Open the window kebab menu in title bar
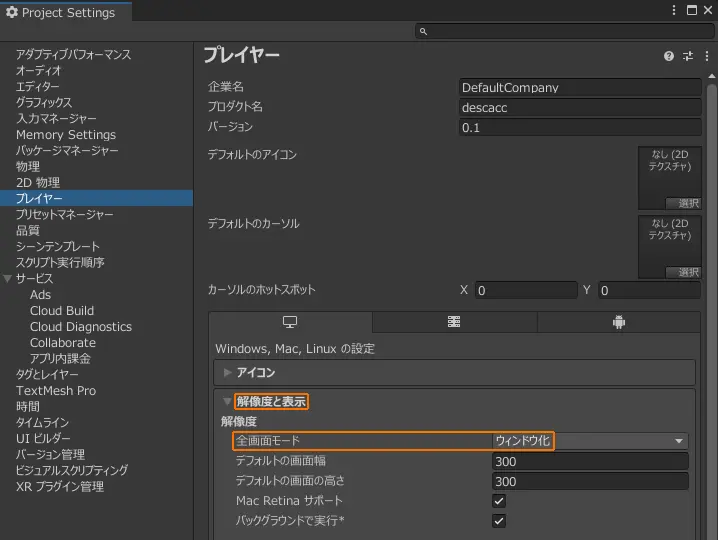This screenshot has height=540, width=718. point(677,11)
